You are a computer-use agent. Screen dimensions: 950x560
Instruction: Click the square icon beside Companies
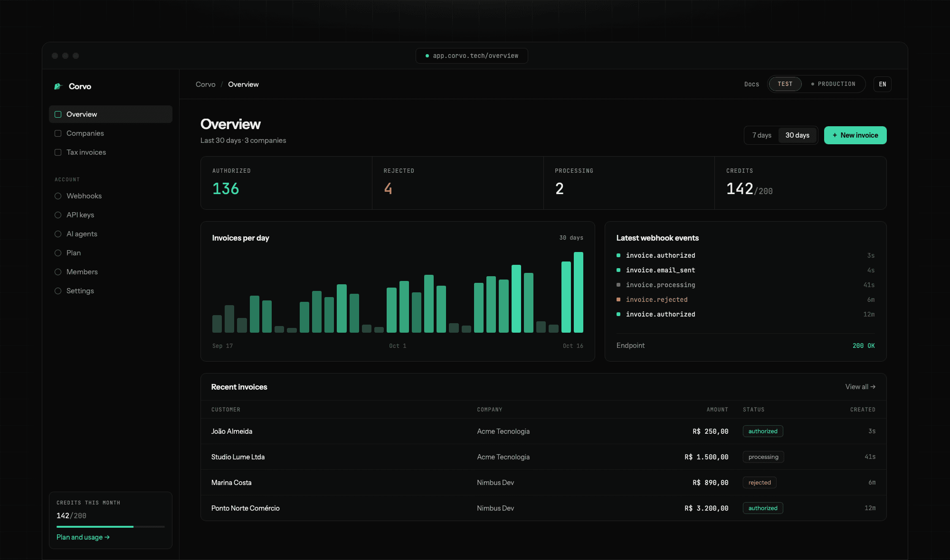click(x=58, y=133)
